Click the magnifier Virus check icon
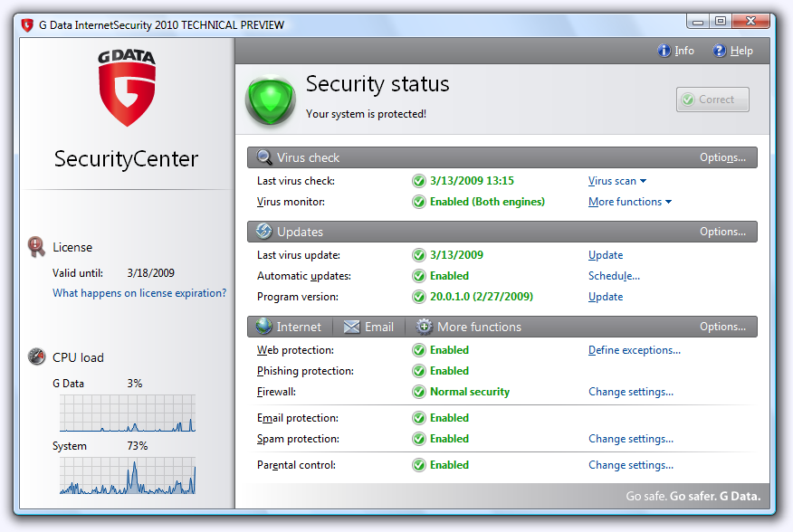793x532 pixels. coord(264,157)
